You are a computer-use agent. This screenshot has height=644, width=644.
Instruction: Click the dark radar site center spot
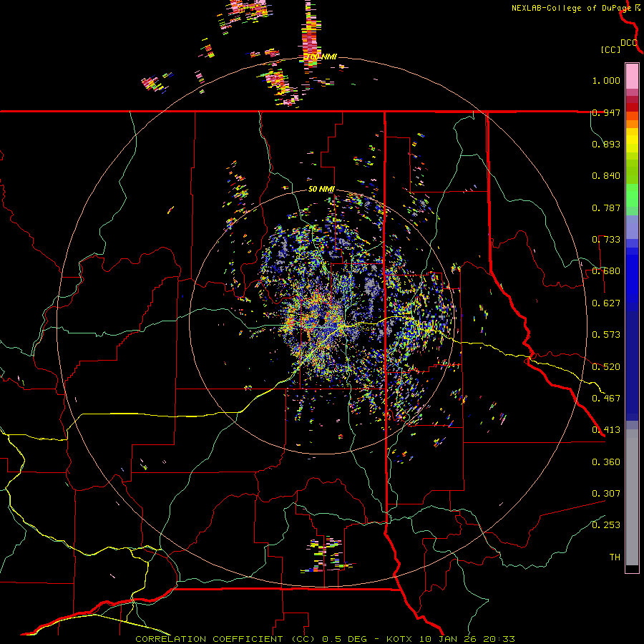click(321, 321)
